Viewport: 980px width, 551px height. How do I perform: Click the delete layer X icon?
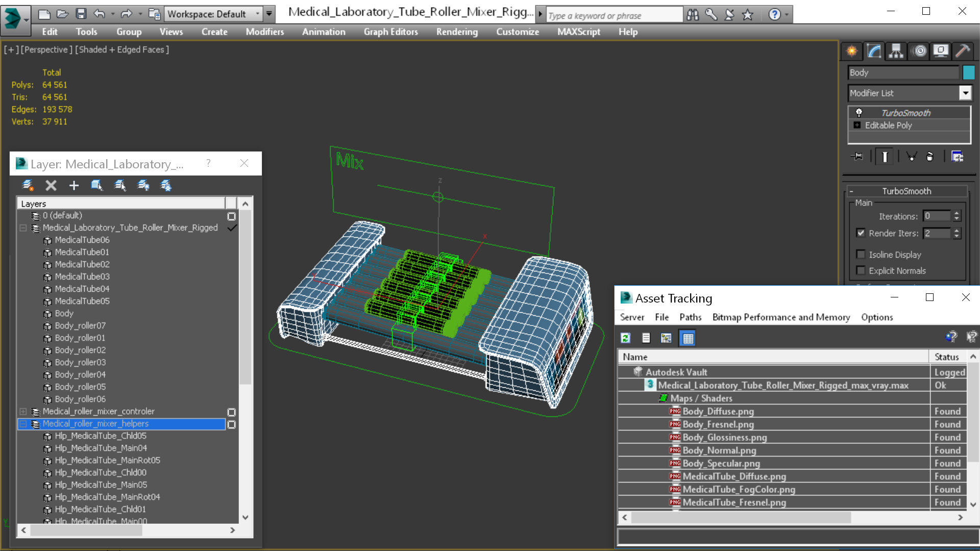pyautogui.click(x=51, y=186)
